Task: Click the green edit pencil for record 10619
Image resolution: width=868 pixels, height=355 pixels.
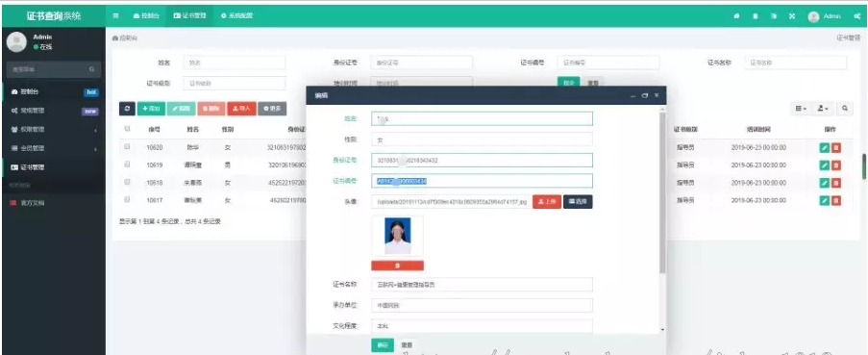Action: pyautogui.click(x=825, y=165)
